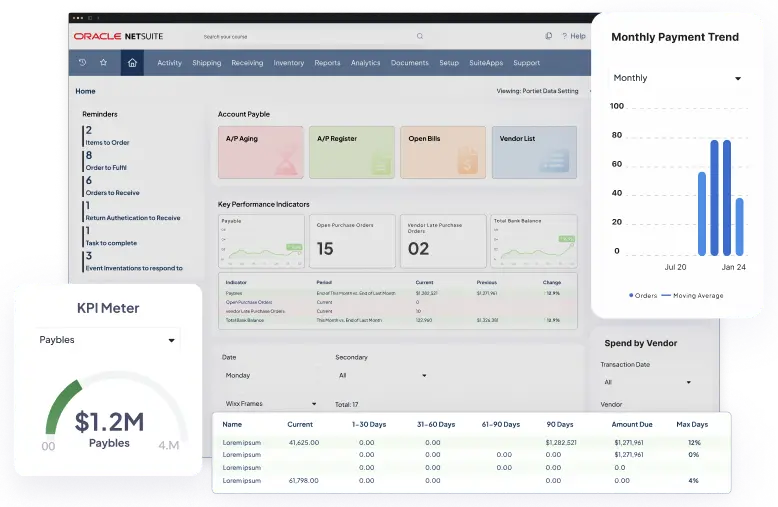
Task: Open the Secondary All dropdown
Action: coord(383,376)
